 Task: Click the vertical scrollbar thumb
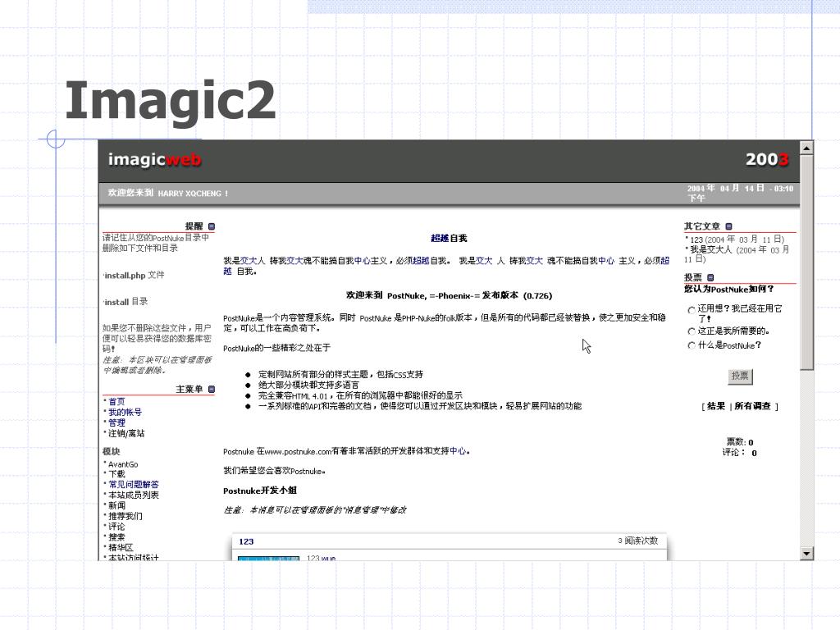(x=807, y=262)
